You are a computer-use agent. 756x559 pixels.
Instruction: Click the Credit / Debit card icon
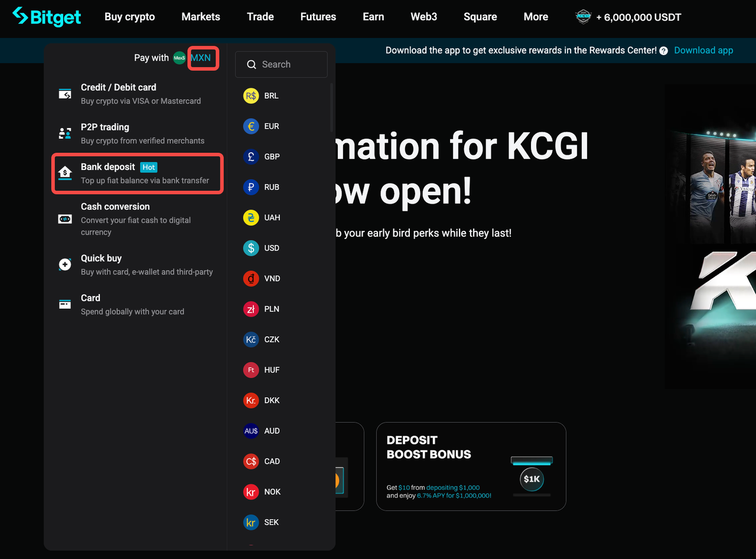pos(65,94)
